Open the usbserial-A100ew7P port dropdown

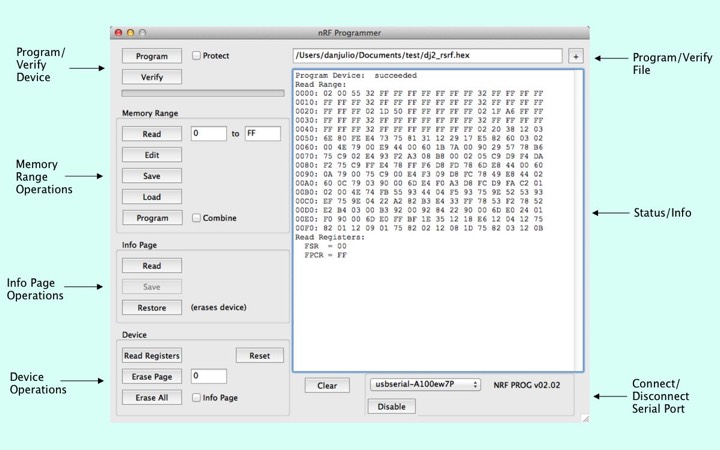coord(425,384)
